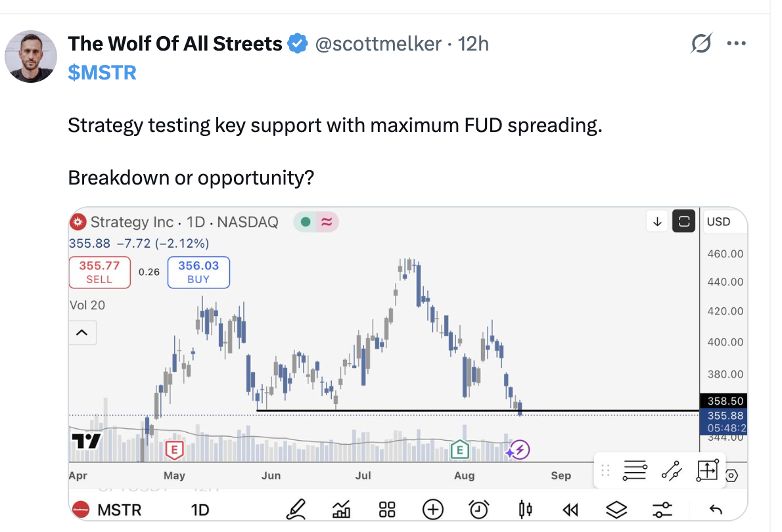Click the rewind replay icon
This screenshot has height=532, width=782.
pyautogui.click(x=570, y=510)
